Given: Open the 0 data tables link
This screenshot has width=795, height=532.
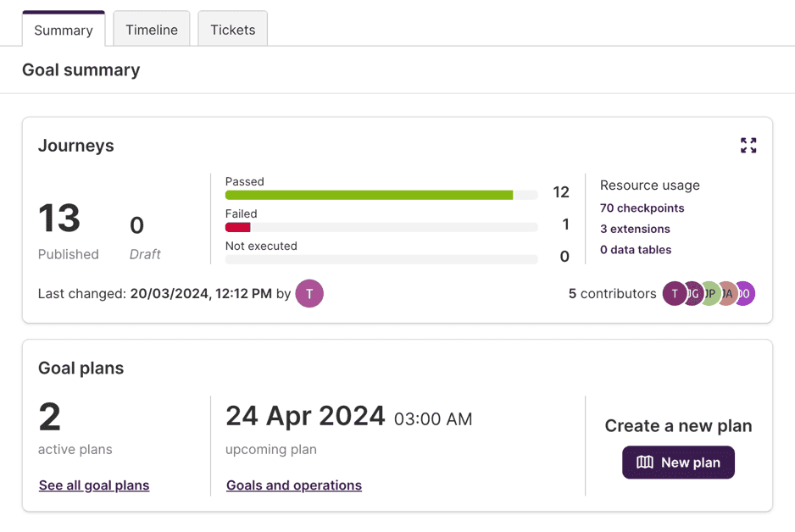Looking at the screenshot, I should pyautogui.click(x=636, y=250).
